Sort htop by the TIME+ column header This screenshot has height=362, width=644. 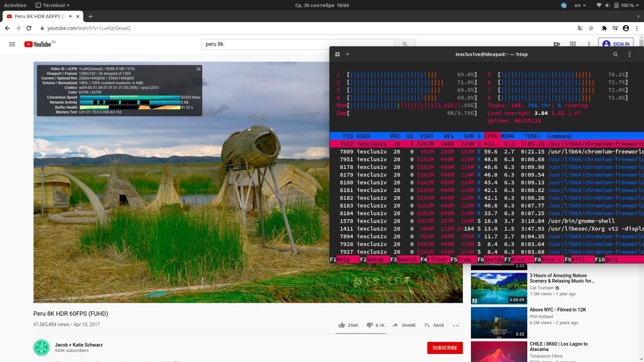[x=532, y=136]
